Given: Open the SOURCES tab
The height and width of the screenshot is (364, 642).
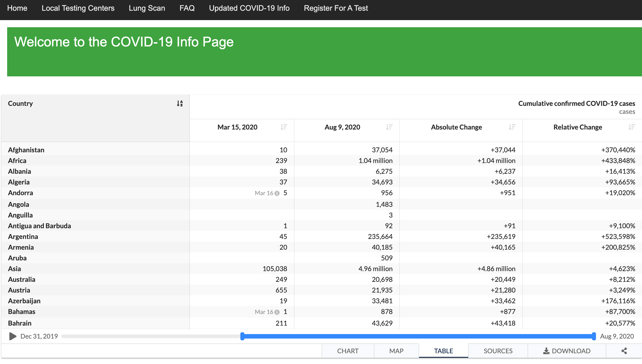Looking at the screenshot, I should [x=498, y=351].
